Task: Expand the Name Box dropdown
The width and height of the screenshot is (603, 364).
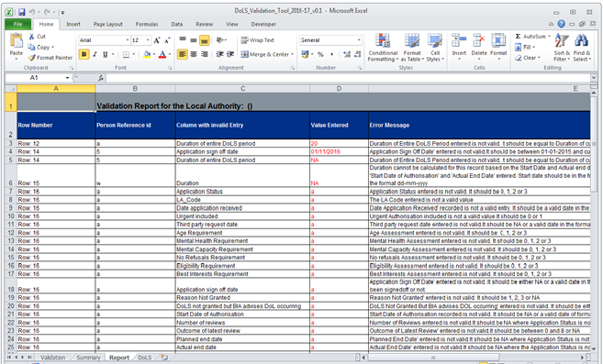Action: (x=67, y=78)
